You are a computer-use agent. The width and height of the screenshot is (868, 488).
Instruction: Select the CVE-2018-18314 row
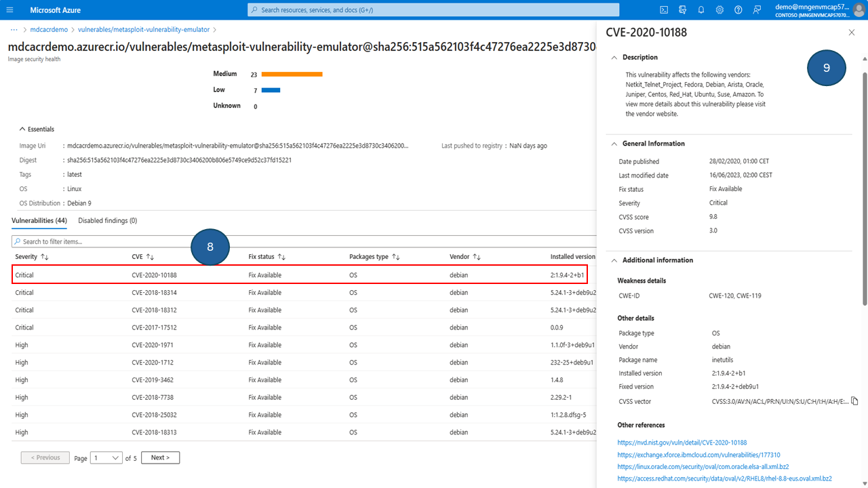(304, 293)
